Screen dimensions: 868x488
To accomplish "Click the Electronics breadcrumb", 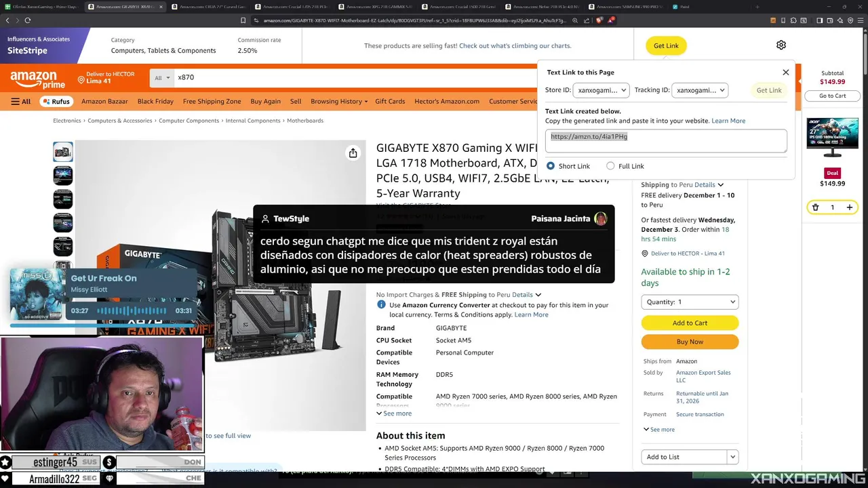I will click(67, 121).
